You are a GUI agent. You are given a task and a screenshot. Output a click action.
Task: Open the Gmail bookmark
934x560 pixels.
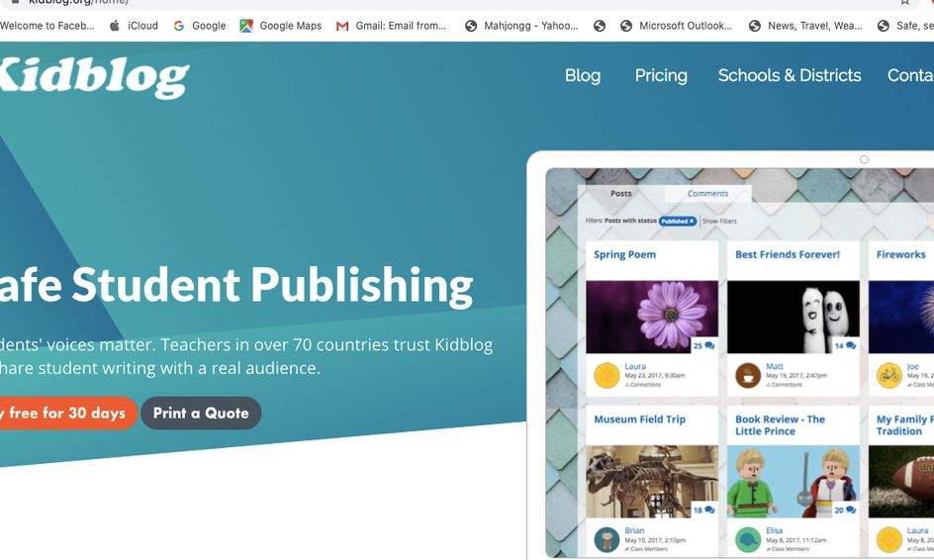[392, 26]
